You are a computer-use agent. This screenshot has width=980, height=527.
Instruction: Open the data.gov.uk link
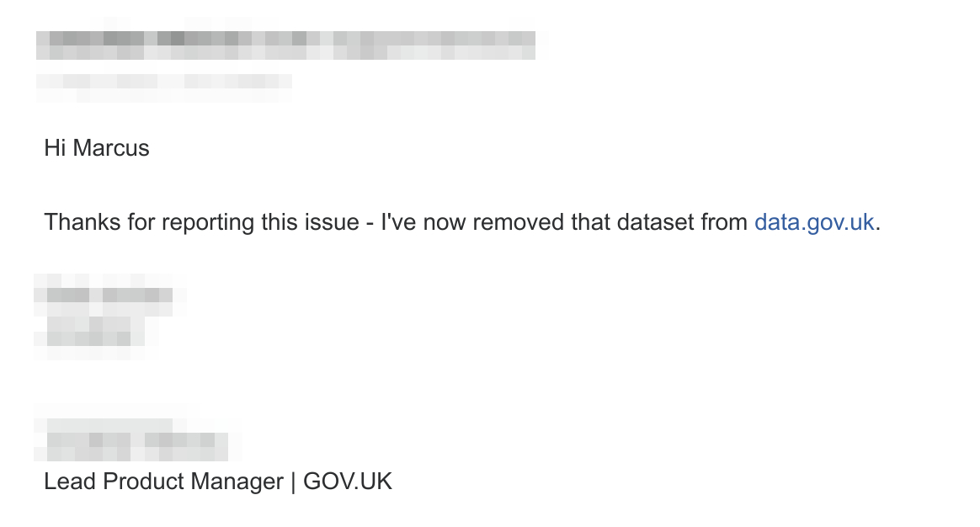tap(813, 222)
